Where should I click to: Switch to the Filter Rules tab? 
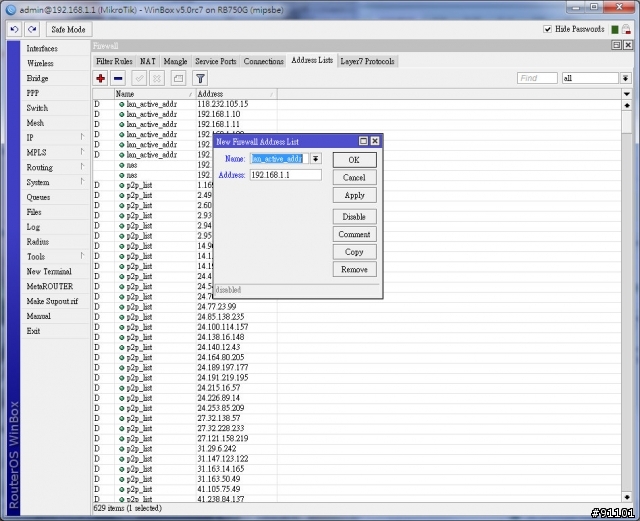(114, 61)
